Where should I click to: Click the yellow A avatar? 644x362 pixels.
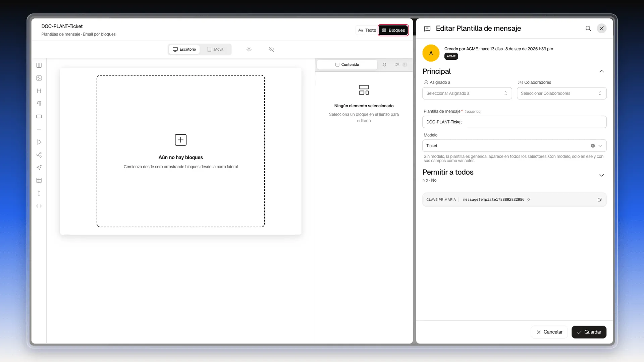431,53
